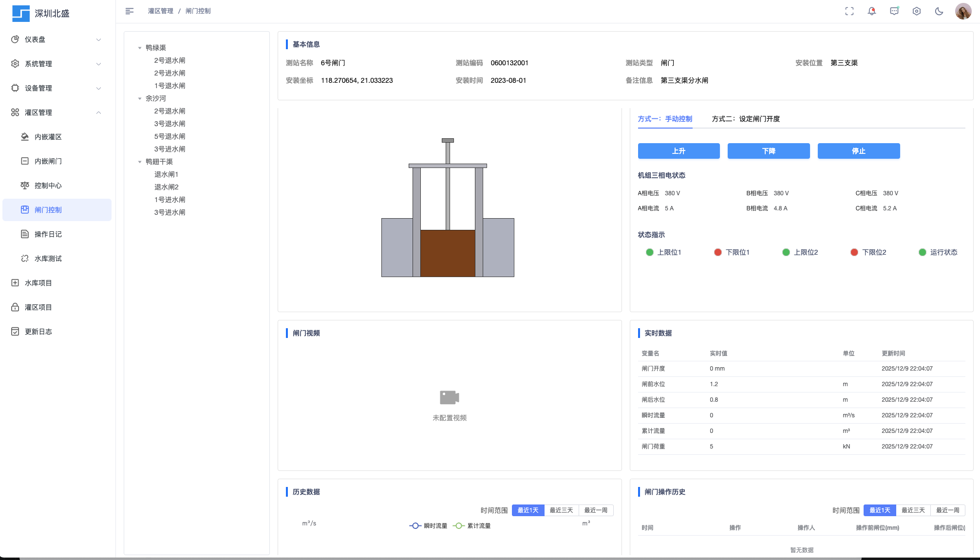Click the 灌区管理 grid icon

pos(15,112)
